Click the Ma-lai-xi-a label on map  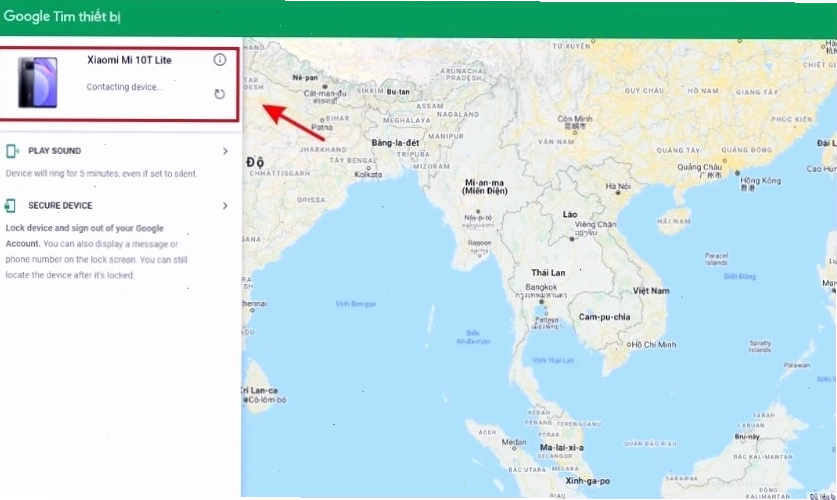(562, 448)
